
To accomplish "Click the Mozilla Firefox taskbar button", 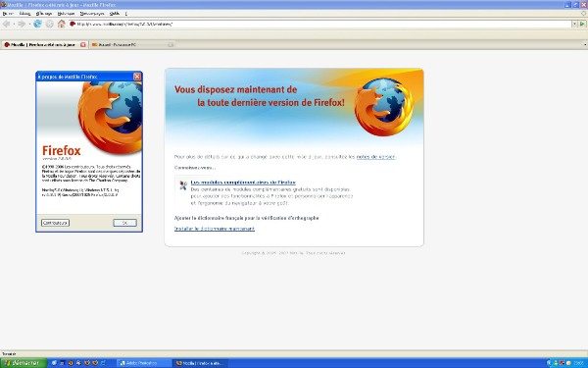I will click(201, 363).
